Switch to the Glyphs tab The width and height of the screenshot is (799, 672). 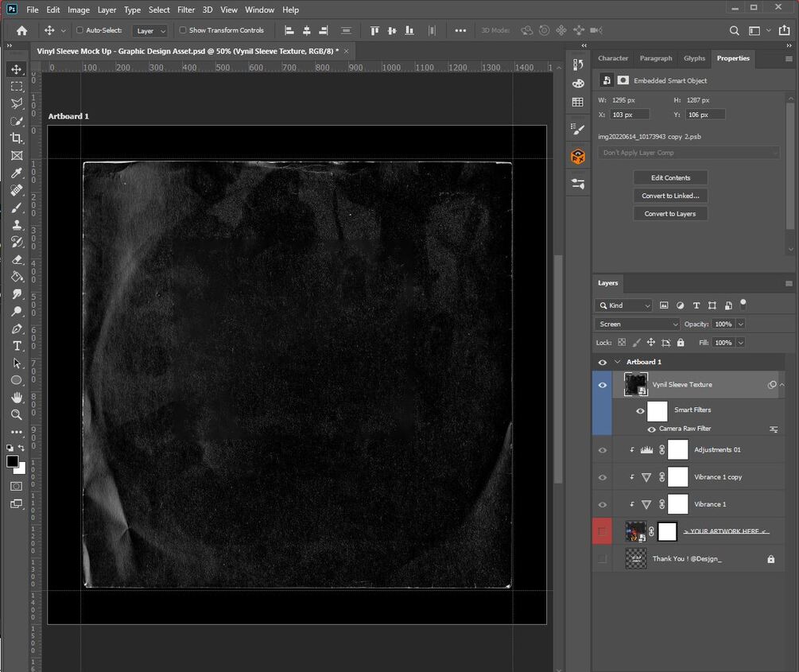[x=695, y=58]
